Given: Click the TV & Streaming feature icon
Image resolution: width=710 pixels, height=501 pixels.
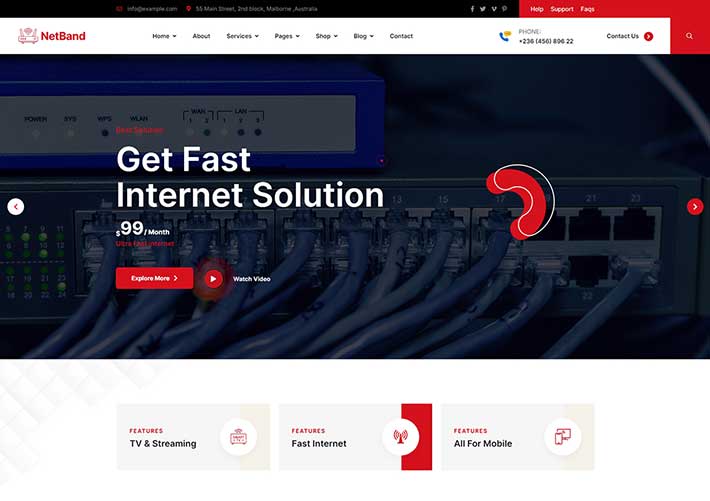Looking at the screenshot, I should coord(238,437).
